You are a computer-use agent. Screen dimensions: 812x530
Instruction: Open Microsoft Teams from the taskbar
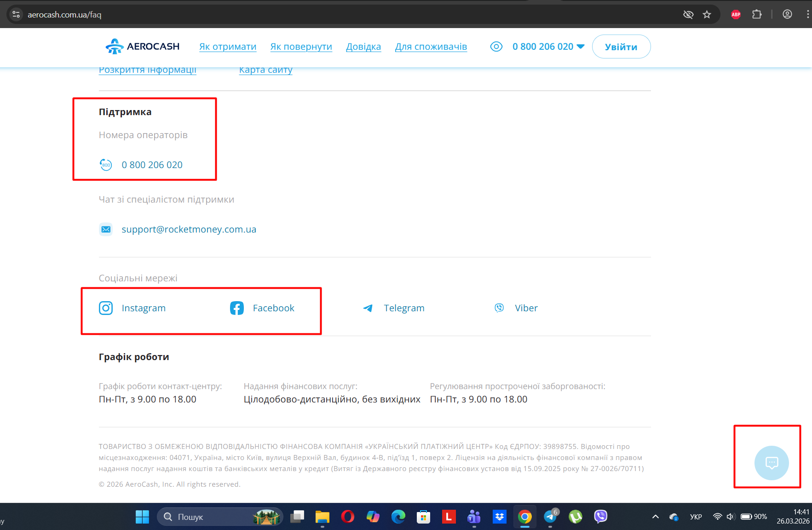[474, 517]
